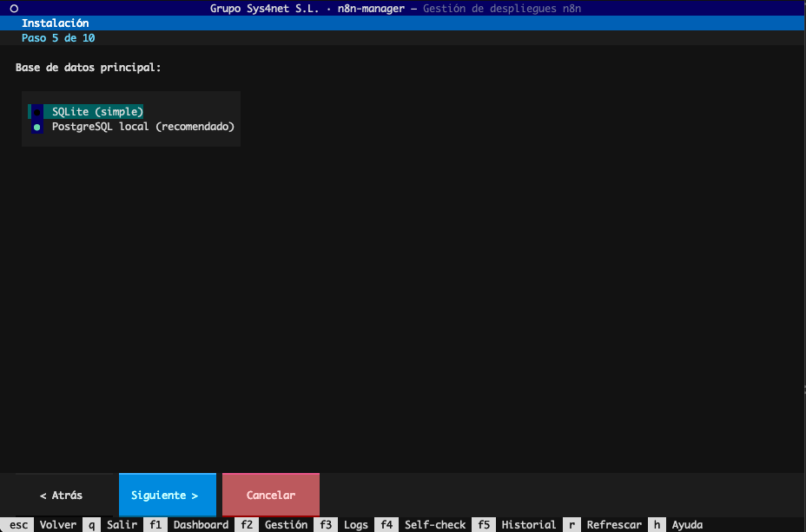The image size is (806, 532).
Task: Click the Siguiente > button
Action: point(167,496)
